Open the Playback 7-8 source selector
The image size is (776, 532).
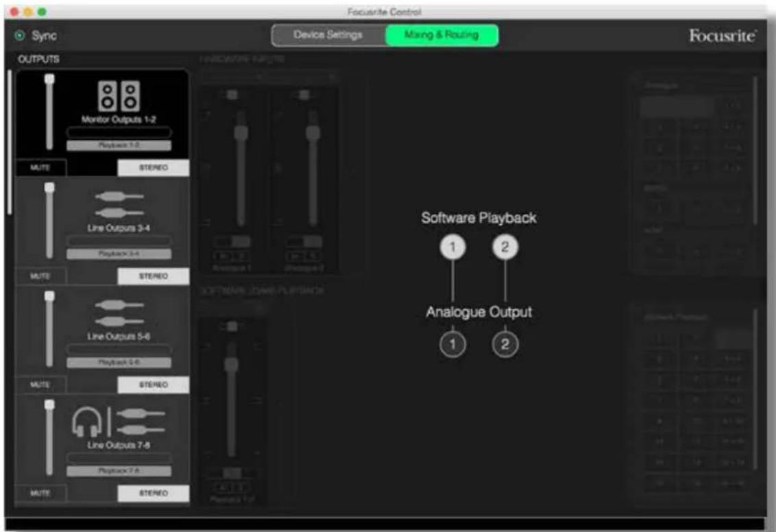[x=119, y=470]
